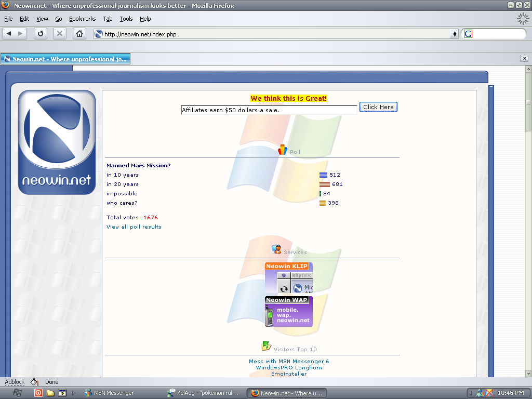Open the View menu
Viewport: 532px width, 399px height.
point(42,19)
